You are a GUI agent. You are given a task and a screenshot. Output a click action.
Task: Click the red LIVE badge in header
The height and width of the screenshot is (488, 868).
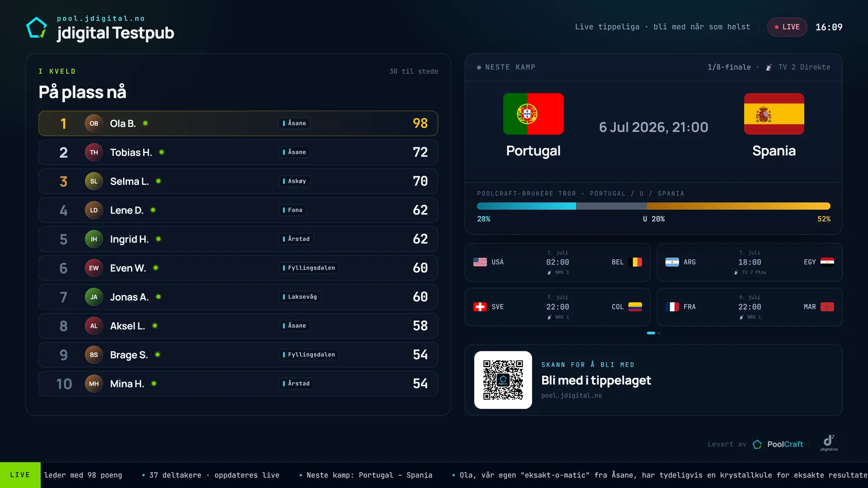[x=787, y=27]
